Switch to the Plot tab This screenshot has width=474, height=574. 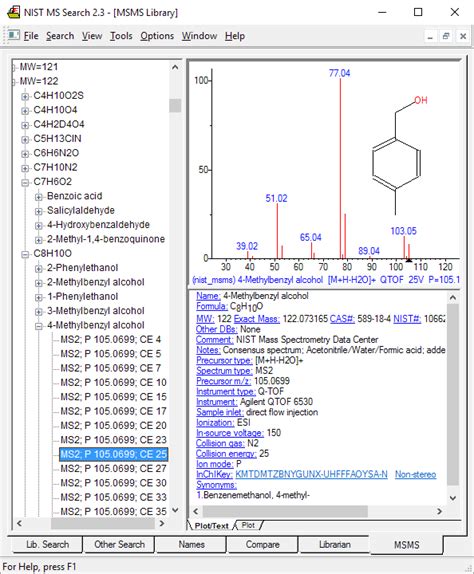click(x=248, y=525)
